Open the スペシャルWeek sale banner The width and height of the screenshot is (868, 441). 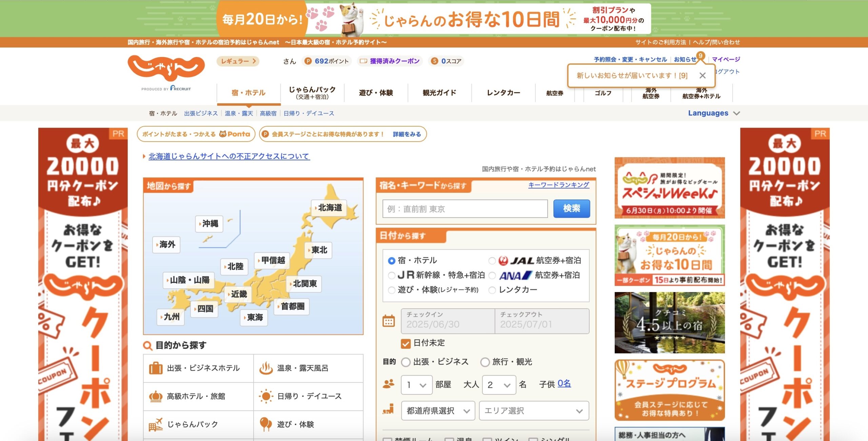pos(670,188)
